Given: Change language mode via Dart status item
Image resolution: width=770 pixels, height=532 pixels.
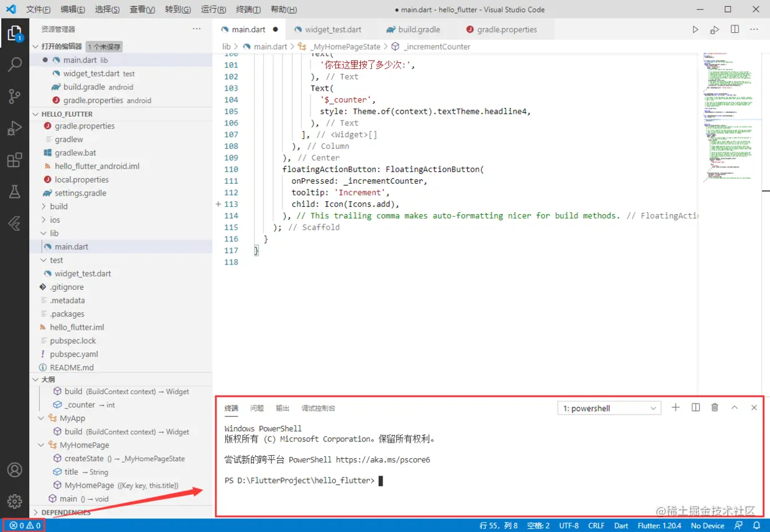Looking at the screenshot, I should pyautogui.click(x=621, y=525).
